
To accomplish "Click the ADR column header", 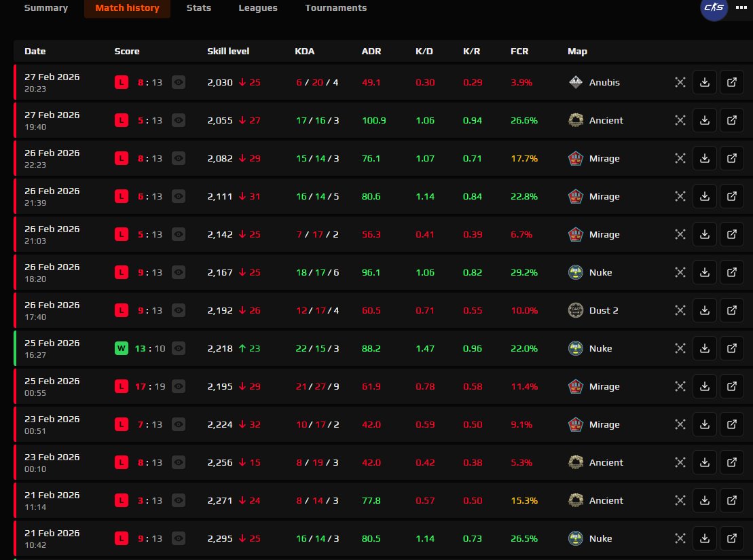I will [x=371, y=51].
